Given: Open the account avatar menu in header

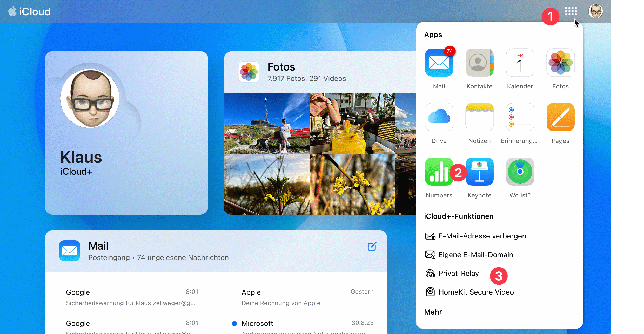Looking at the screenshot, I should [x=595, y=11].
